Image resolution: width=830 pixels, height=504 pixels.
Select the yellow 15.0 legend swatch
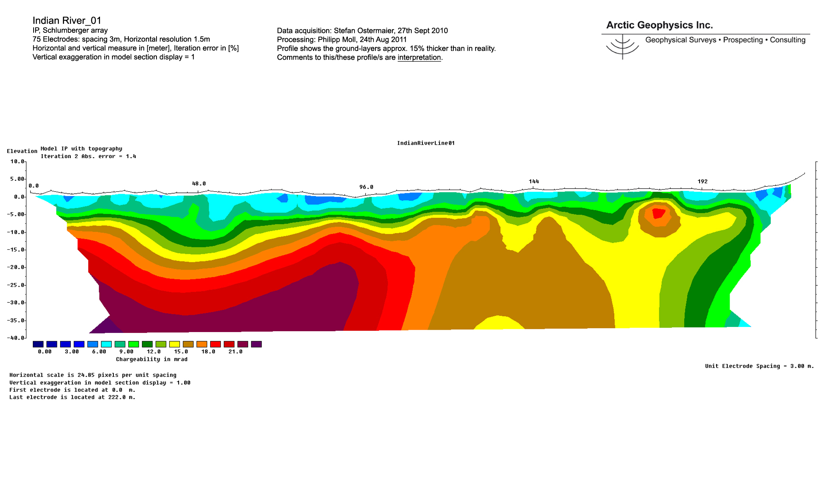174,344
